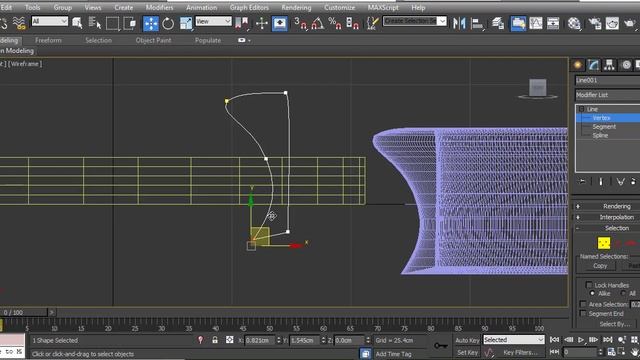Image resolution: width=640 pixels, height=360 pixels.
Task: Open Render Setup icon
Action: [595, 23]
